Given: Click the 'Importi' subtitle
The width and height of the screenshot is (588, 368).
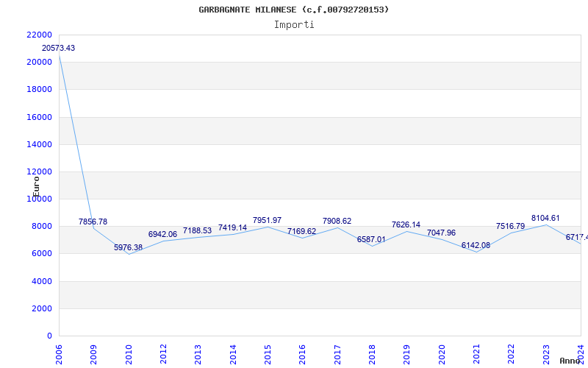Looking at the screenshot, I should 294,25.
